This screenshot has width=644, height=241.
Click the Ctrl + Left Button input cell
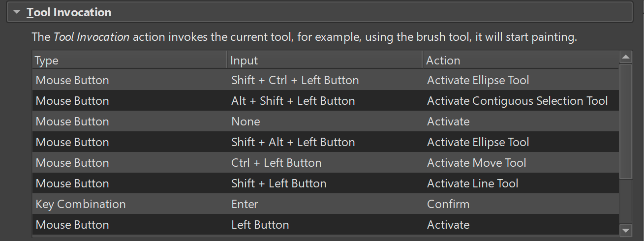point(276,163)
